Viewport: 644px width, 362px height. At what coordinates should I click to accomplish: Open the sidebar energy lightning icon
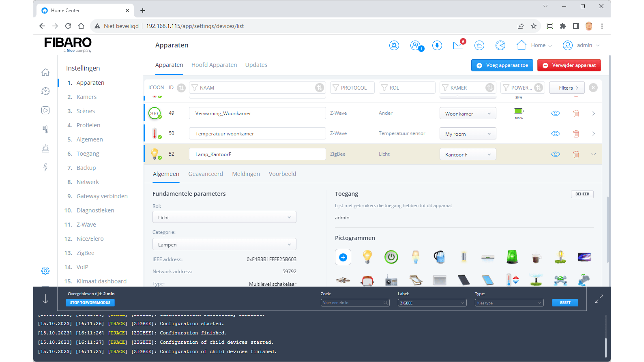pos(45,167)
